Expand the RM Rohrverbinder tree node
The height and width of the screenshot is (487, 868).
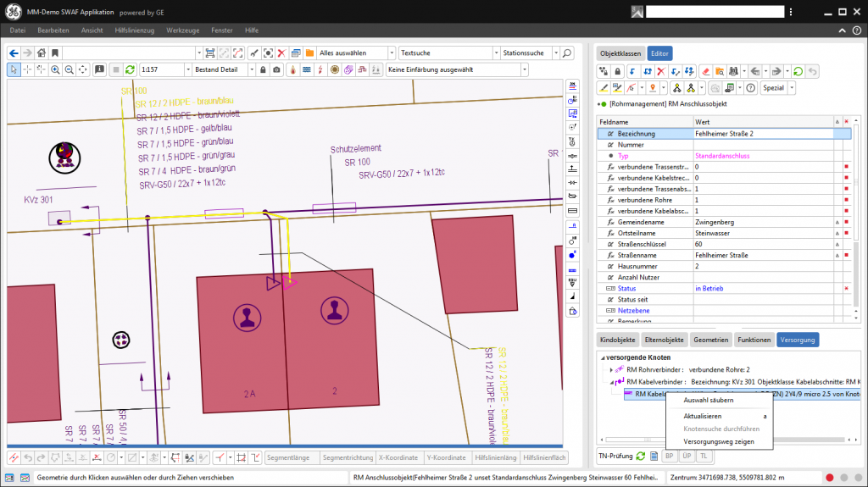(610, 369)
